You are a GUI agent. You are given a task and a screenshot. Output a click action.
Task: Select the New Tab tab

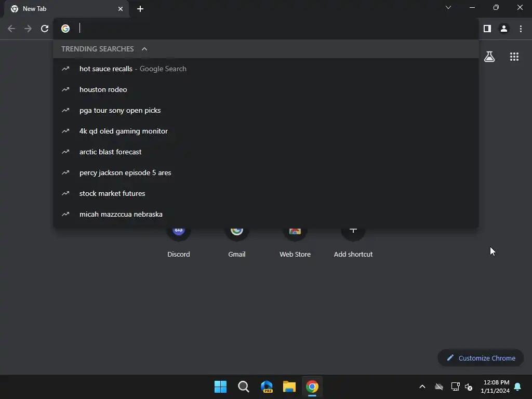(66, 9)
